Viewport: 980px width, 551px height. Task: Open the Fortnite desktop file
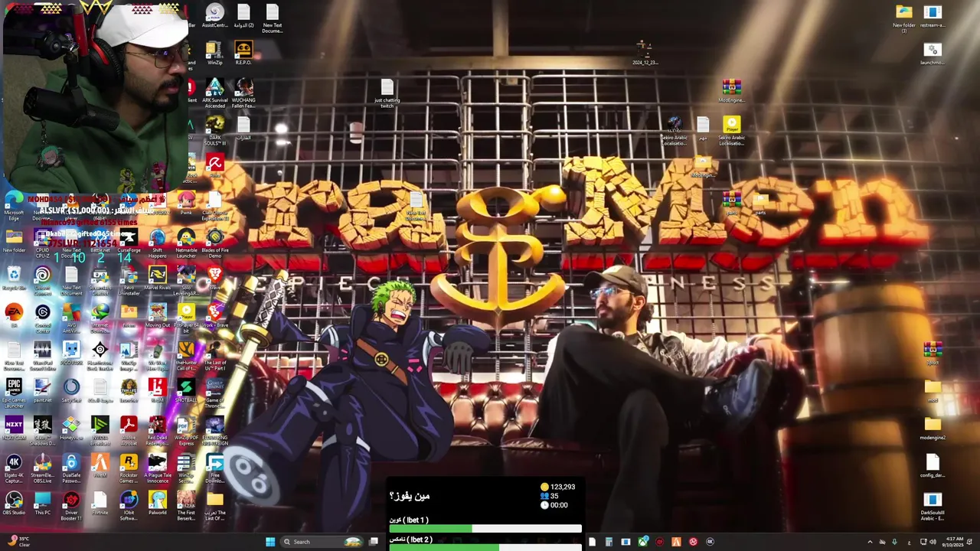click(100, 503)
